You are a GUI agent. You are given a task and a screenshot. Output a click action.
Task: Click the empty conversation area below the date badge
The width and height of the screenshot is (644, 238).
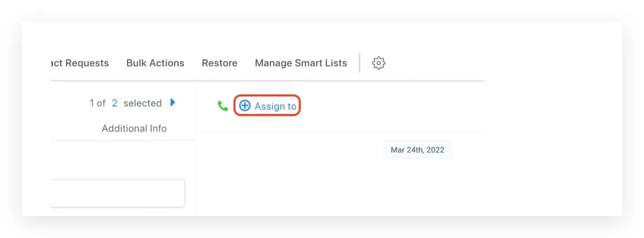coord(341,187)
